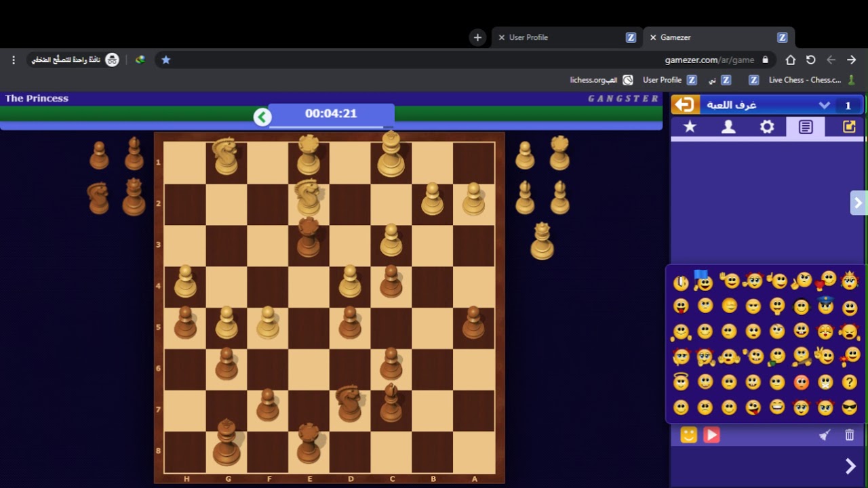Screen dimensions: 868x488
Task: Insert the emoji holding a heart
Action: [827, 280]
